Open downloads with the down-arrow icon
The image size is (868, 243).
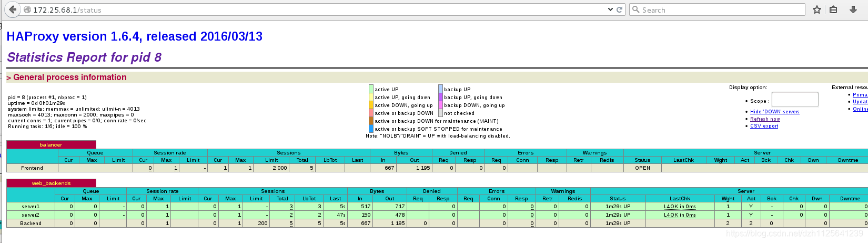pos(853,9)
